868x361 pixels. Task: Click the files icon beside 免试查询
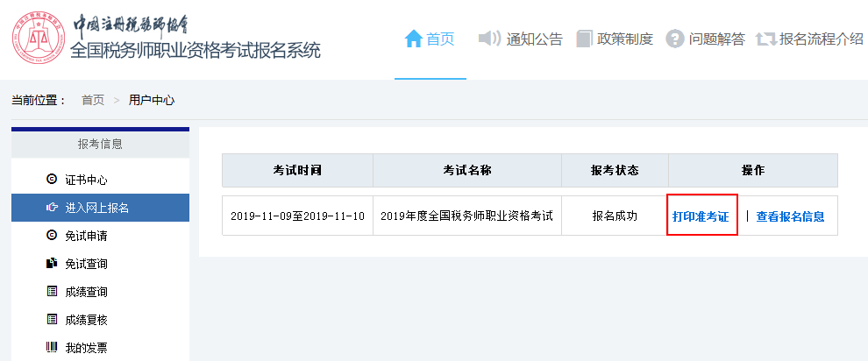pos(52,263)
